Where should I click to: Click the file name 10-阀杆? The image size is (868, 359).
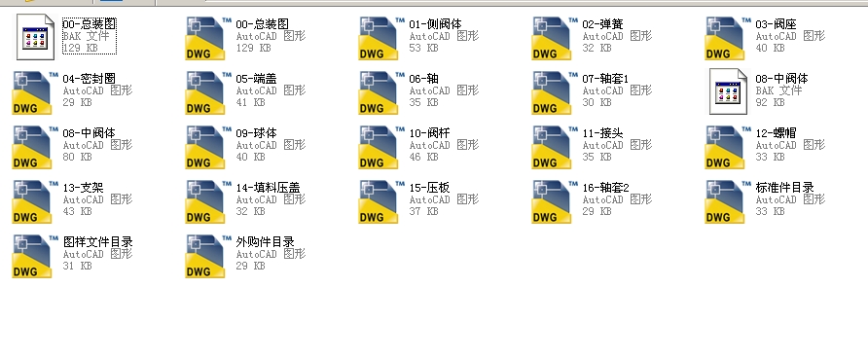click(x=429, y=133)
